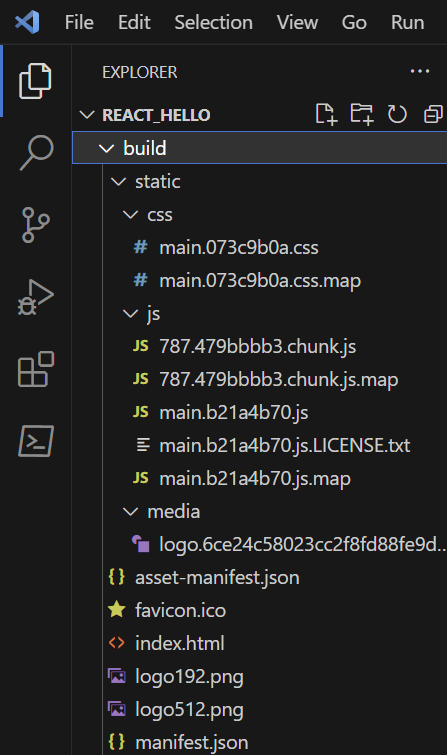Image resolution: width=447 pixels, height=755 pixels.
Task: Click the braces icon beside manifest.json
Action: point(117,742)
